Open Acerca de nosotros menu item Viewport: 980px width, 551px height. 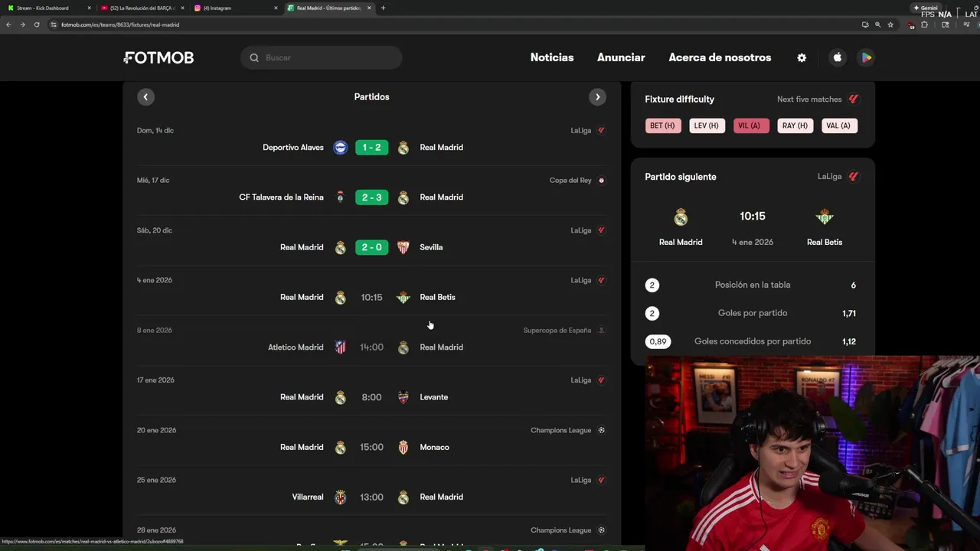(720, 57)
